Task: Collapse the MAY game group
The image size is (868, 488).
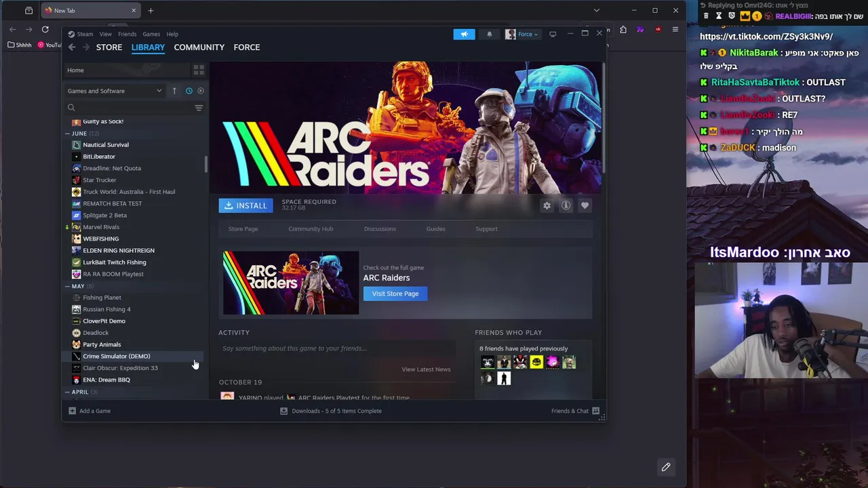Action: point(67,286)
